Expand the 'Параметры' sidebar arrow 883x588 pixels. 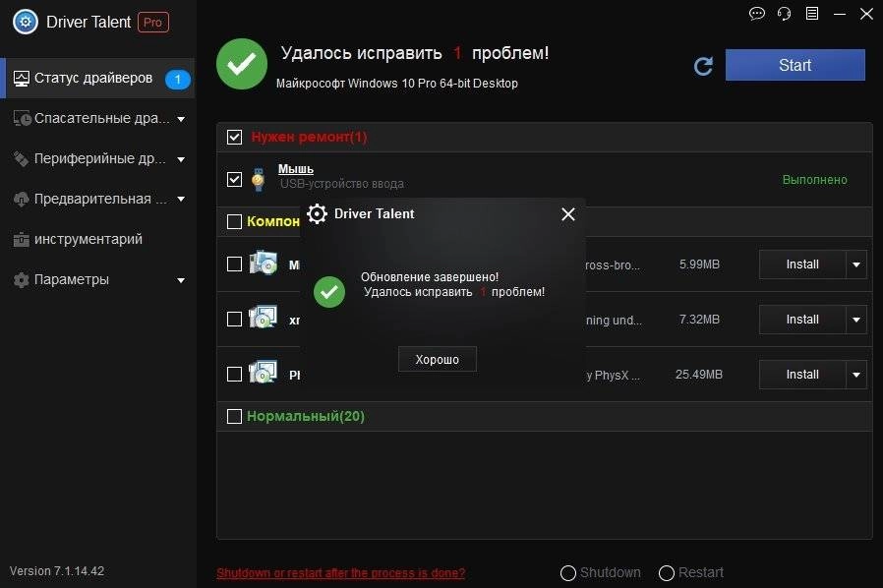click(181, 280)
